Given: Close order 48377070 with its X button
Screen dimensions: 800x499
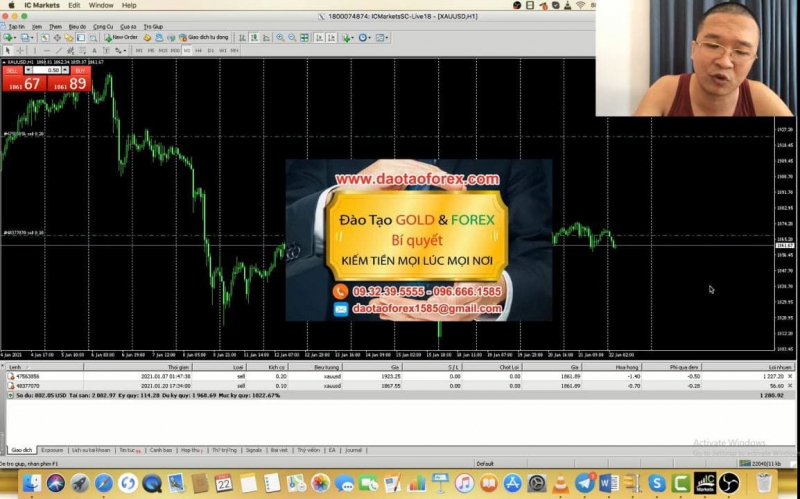Looking at the screenshot, I should click(x=790, y=386).
